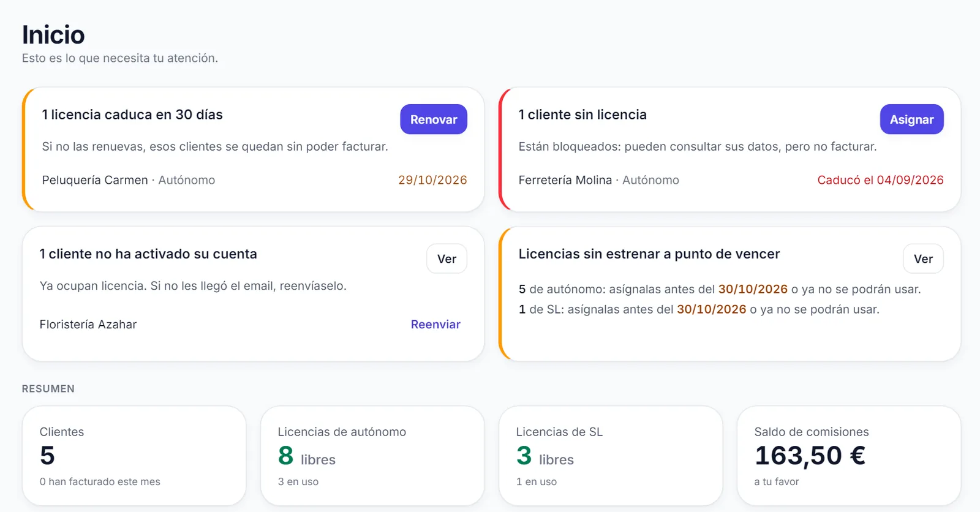Click '3 en uso' under autónomo licenses
This screenshot has width=980, height=512.
(298, 482)
